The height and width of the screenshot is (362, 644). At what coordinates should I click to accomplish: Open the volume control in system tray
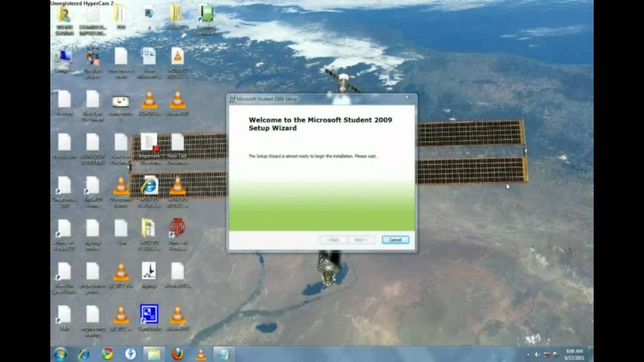[x=537, y=354]
